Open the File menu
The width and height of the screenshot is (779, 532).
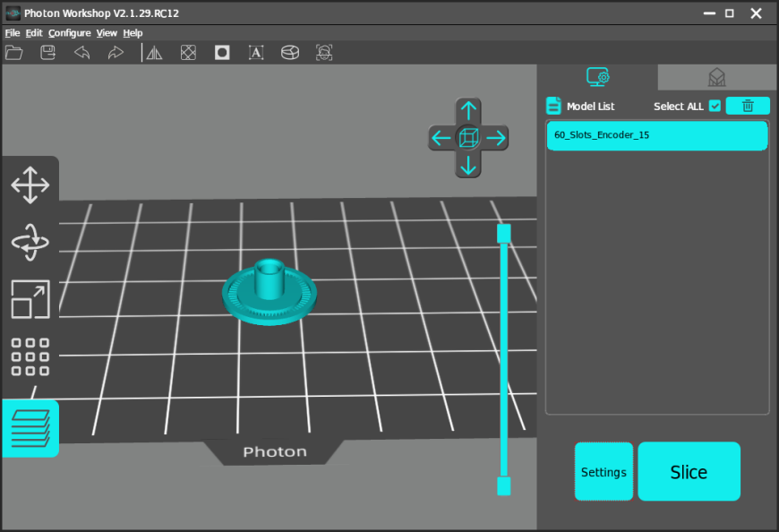pyautogui.click(x=13, y=33)
